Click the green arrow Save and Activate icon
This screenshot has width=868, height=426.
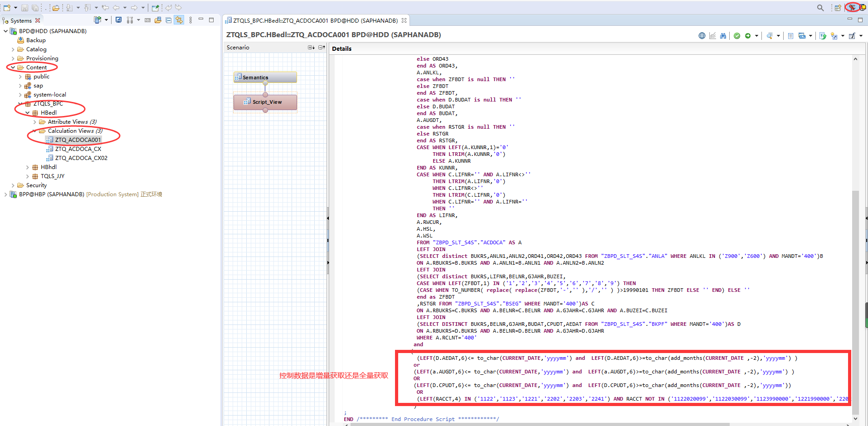pyautogui.click(x=748, y=36)
